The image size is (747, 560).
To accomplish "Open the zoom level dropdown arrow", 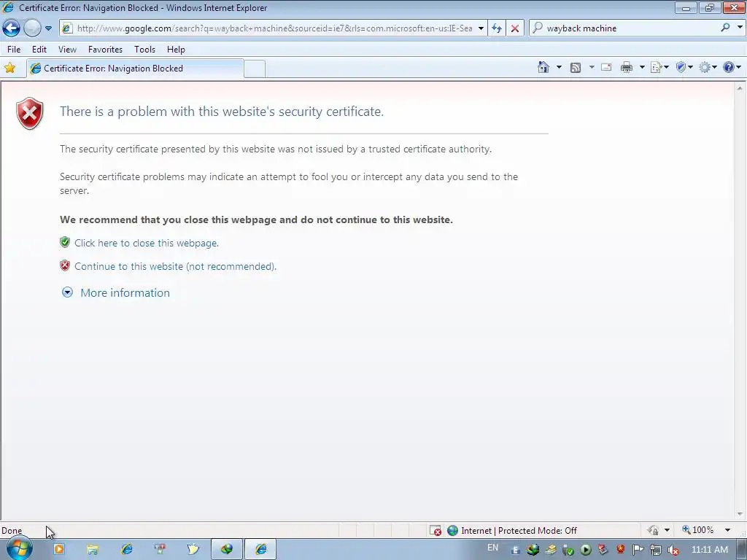I will click(727, 530).
